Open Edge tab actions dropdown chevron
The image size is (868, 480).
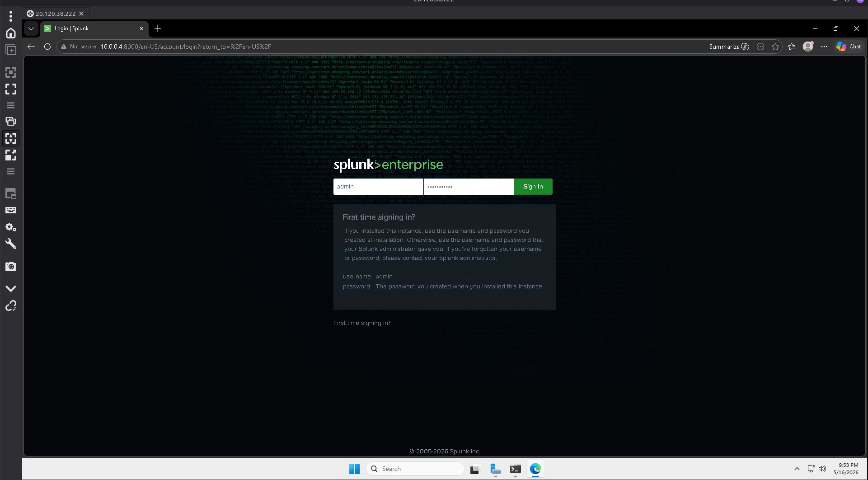[x=31, y=28]
